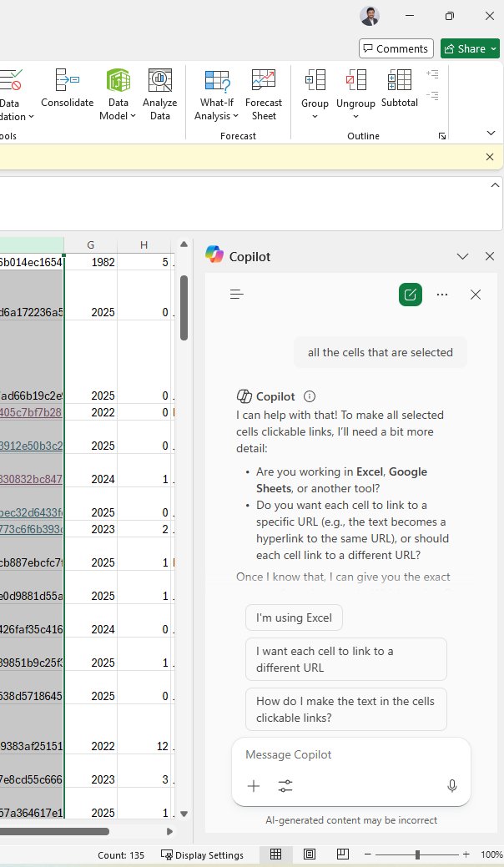Click the Copilot logo icon
This screenshot has height=867, width=504.
pyautogui.click(x=214, y=255)
